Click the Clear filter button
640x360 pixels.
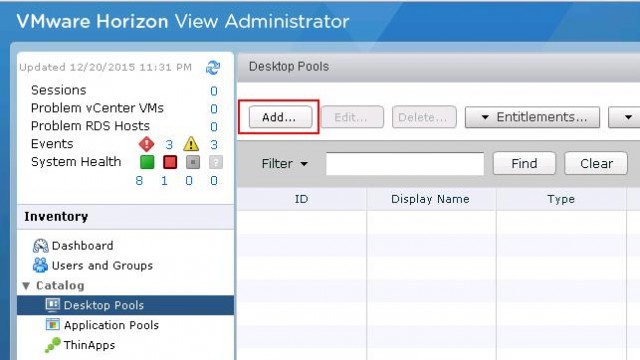point(596,164)
